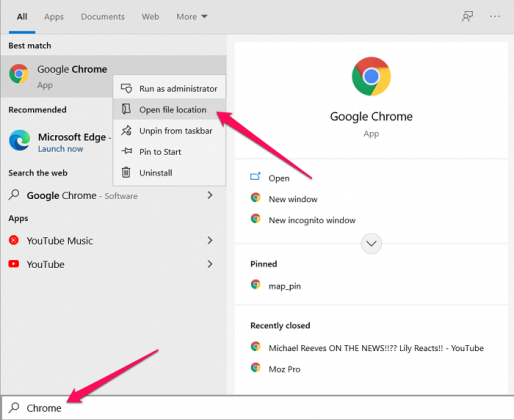Click Launch now link under Microsoft Edge
This screenshot has height=420, width=514.
(x=60, y=149)
